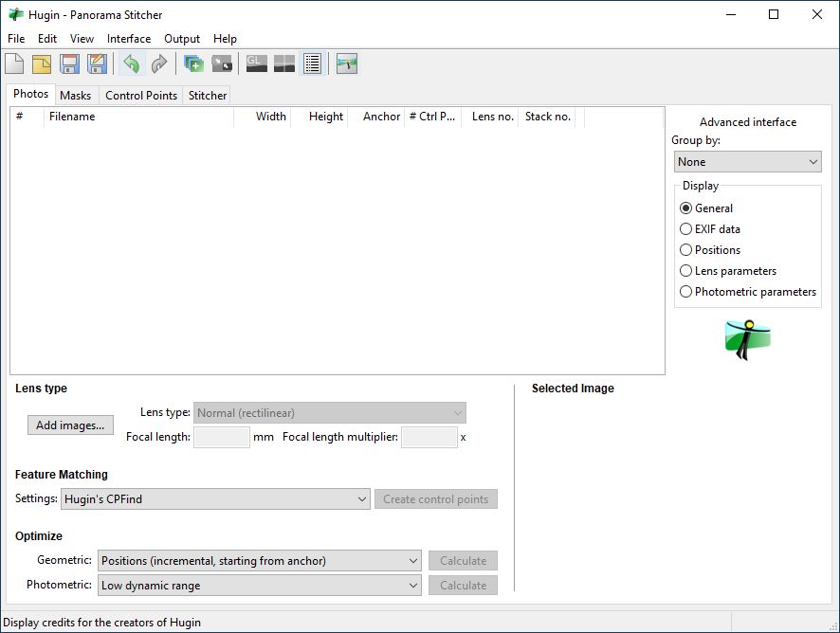This screenshot has width=840, height=633.
Task: Open the Output menu
Action: click(x=182, y=39)
